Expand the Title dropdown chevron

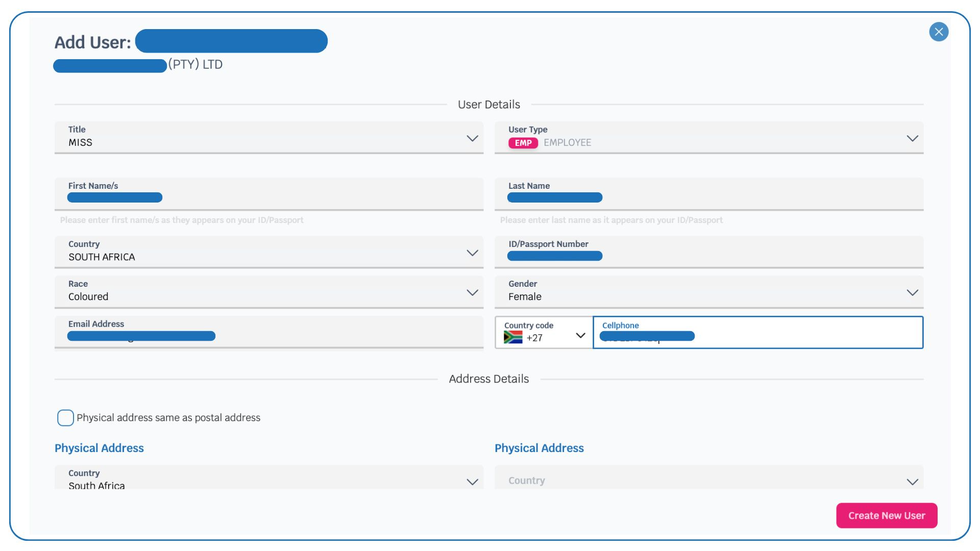point(472,138)
